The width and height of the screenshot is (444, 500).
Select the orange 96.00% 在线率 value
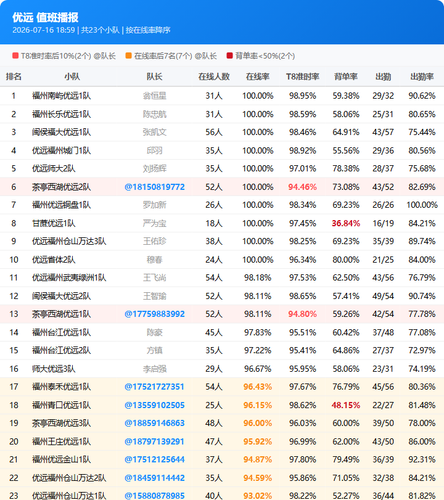[258, 423]
